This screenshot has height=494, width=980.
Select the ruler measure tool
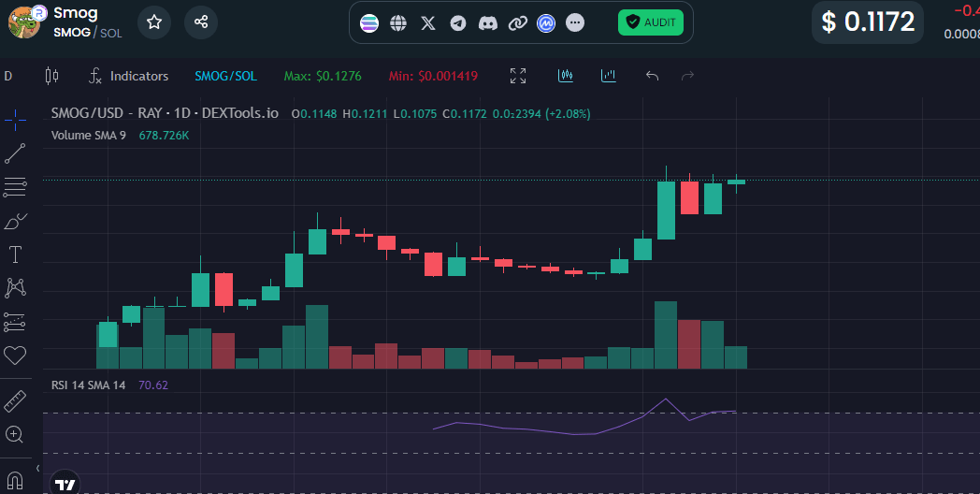15,401
